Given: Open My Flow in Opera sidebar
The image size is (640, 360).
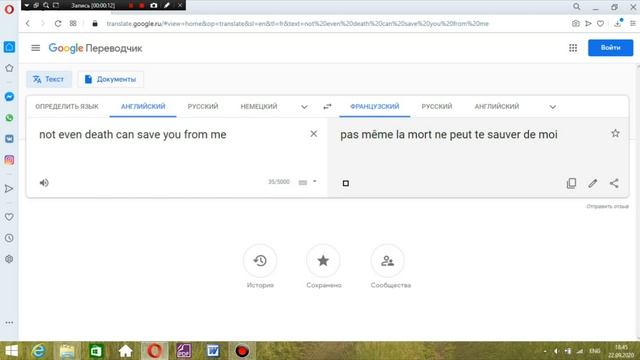Looking at the screenshot, I should (x=9, y=189).
